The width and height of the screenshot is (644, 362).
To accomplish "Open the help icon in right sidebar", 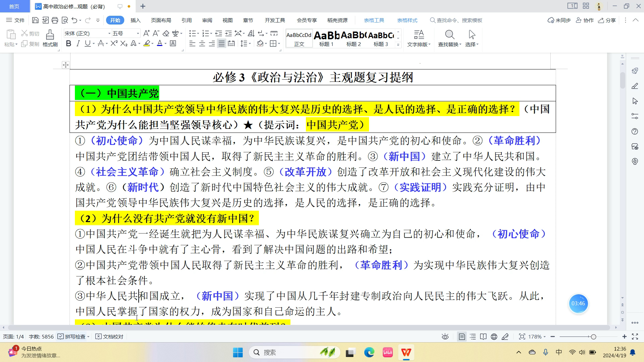I will 635,131.
